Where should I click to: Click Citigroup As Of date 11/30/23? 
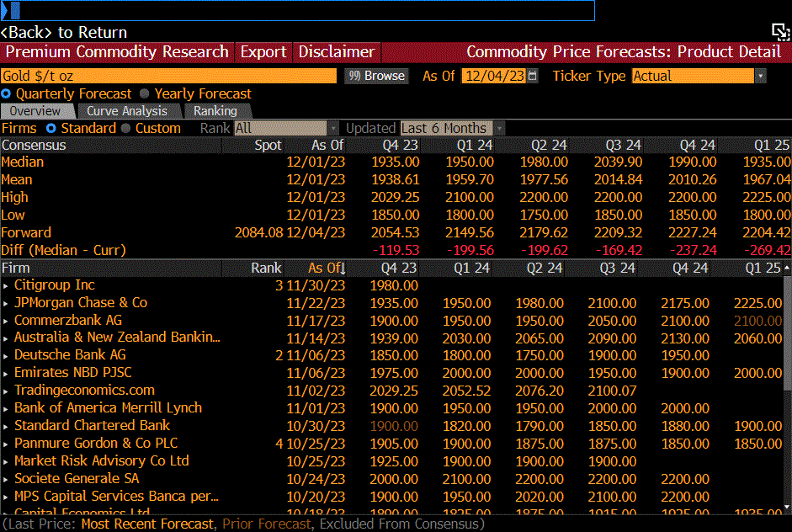point(316,285)
